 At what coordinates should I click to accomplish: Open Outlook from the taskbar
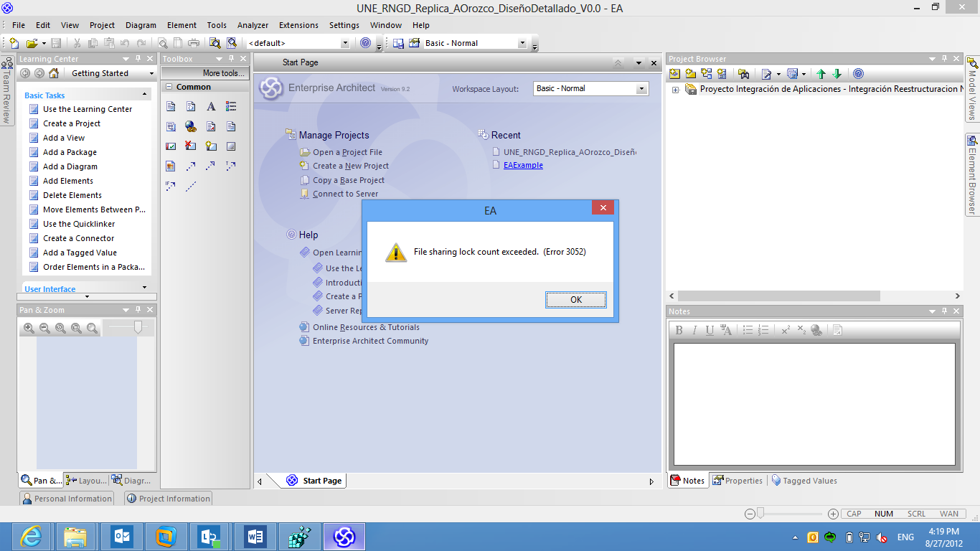pyautogui.click(x=121, y=537)
